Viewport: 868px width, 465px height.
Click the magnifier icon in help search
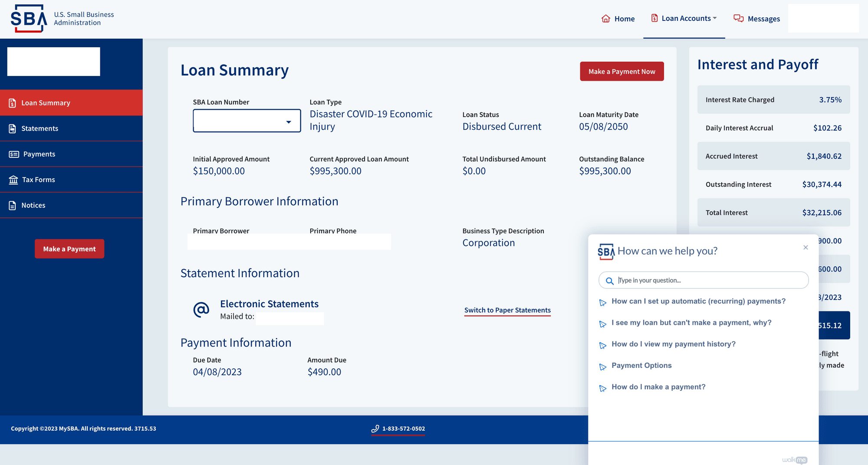(609, 281)
